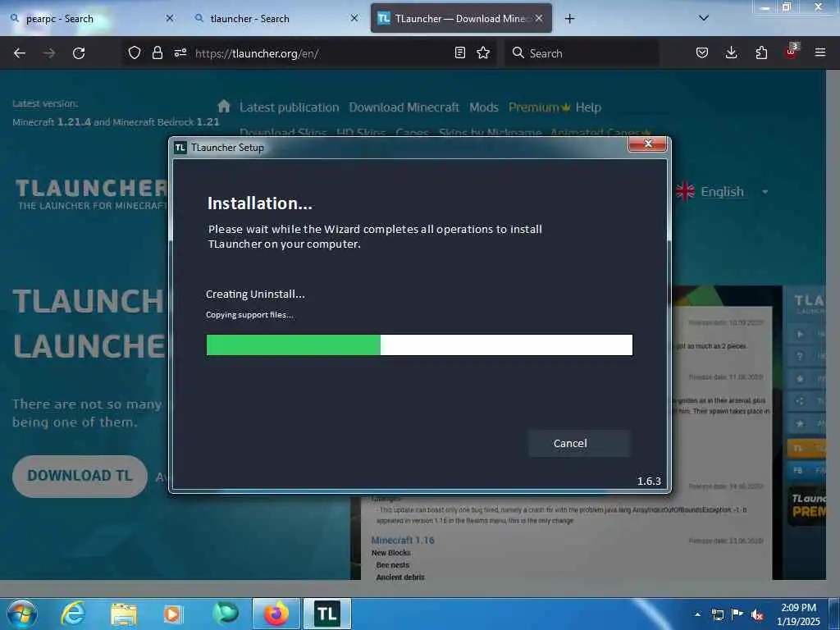
Task: Click the TLauncher site logo
Action: coord(91,194)
